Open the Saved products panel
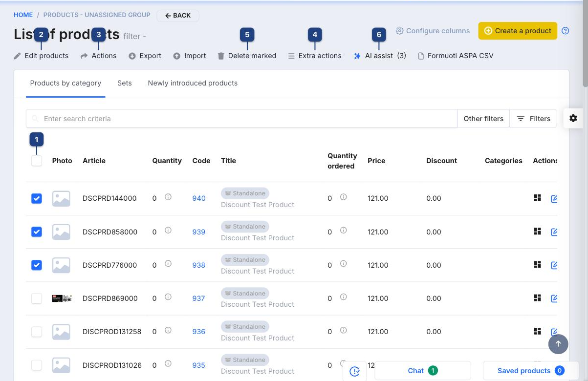The image size is (588, 381). click(531, 371)
